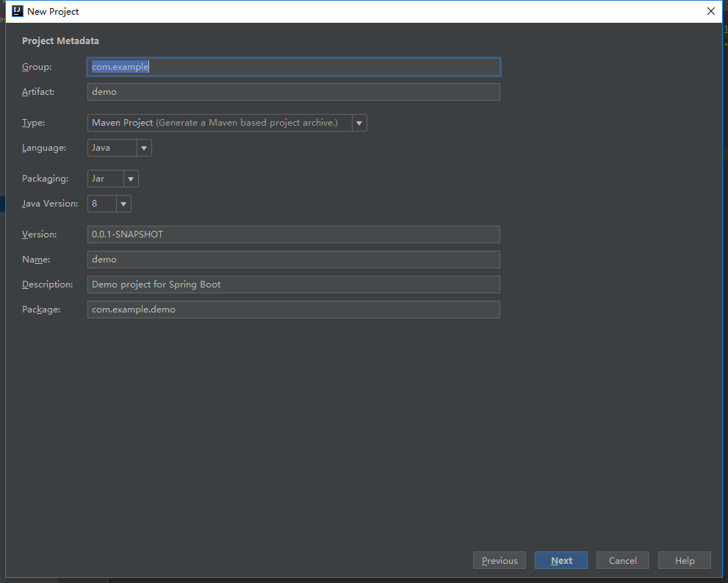Proceed with the Next button
The height and width of the screenshot is (583, 728).
coord(561,560)
